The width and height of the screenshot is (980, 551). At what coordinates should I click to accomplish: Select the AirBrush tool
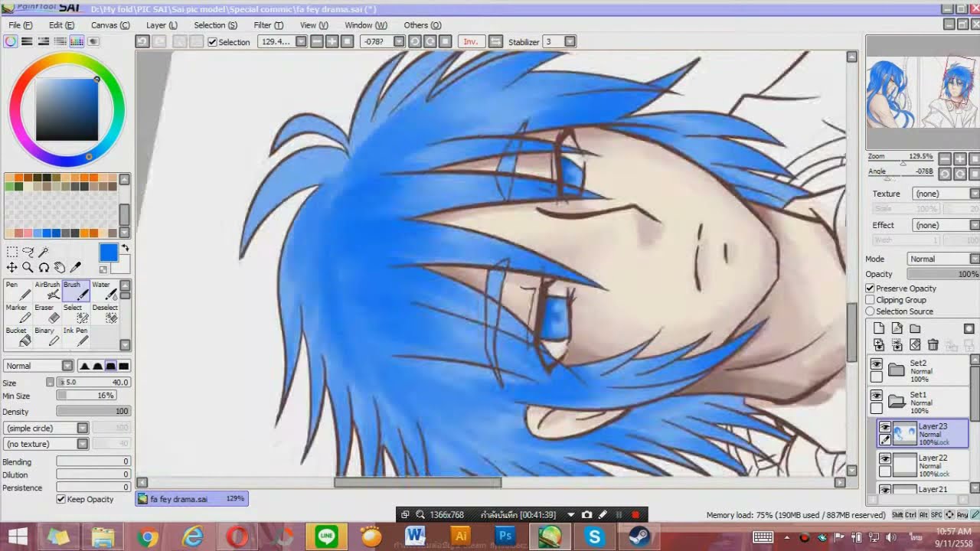tap(47, 292)
